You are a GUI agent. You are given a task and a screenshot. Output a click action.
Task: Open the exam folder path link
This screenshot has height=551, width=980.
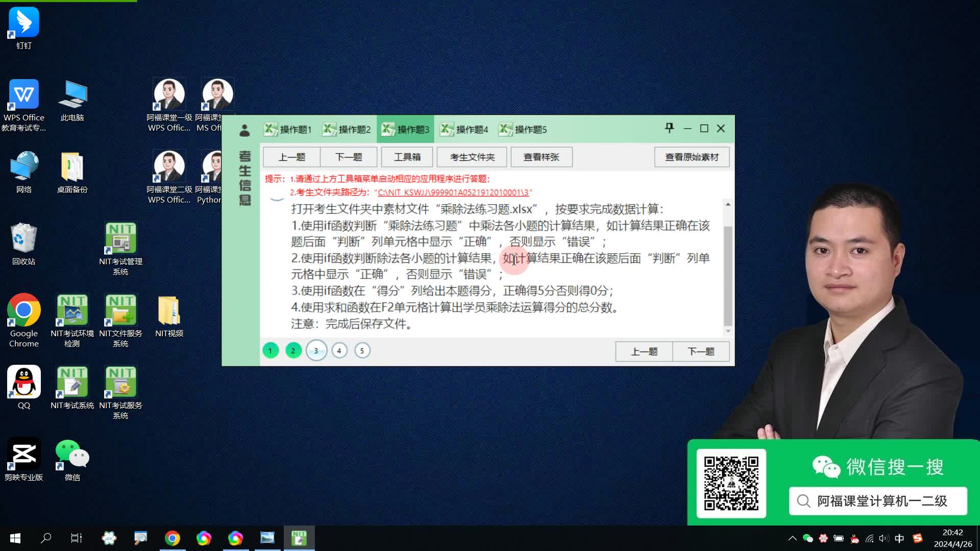tap(453, 192)
